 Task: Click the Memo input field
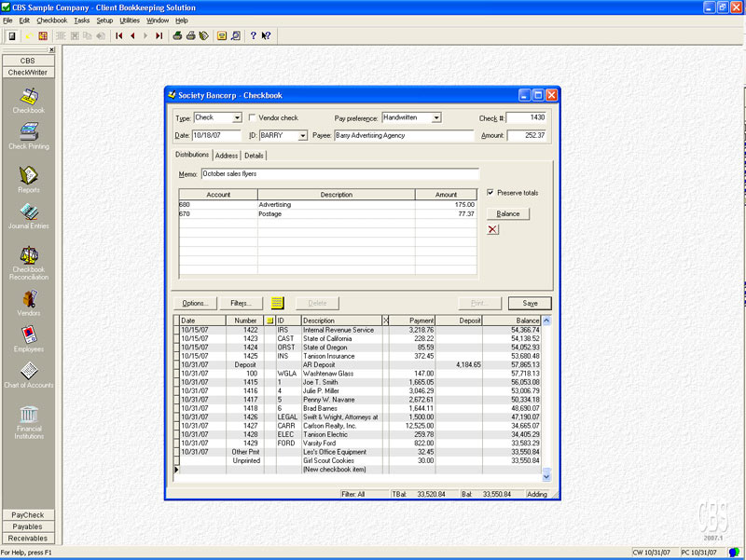point(339,173)
